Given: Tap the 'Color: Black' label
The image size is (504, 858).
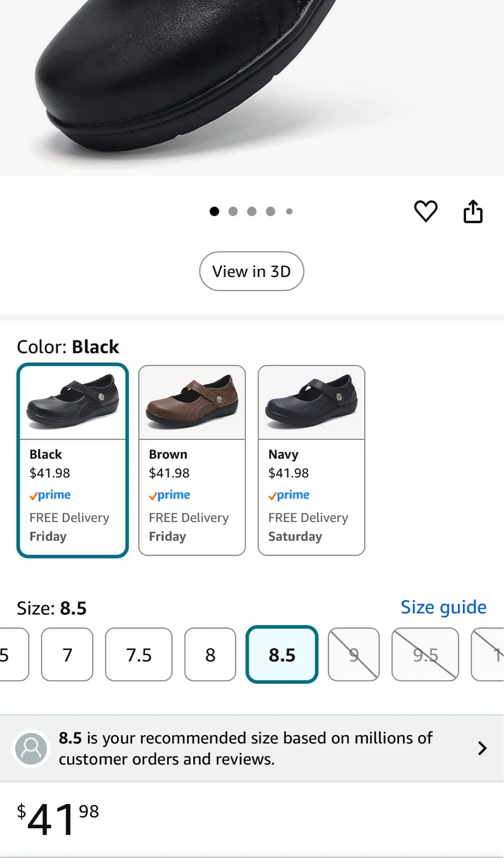Looking at the screenshot, I should pos(68,347).
